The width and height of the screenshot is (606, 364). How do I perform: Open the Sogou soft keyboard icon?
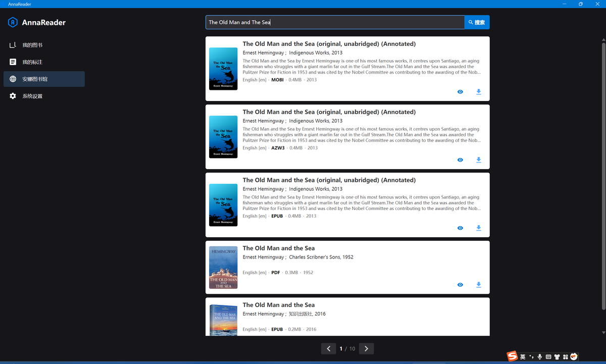click(548, 357)
